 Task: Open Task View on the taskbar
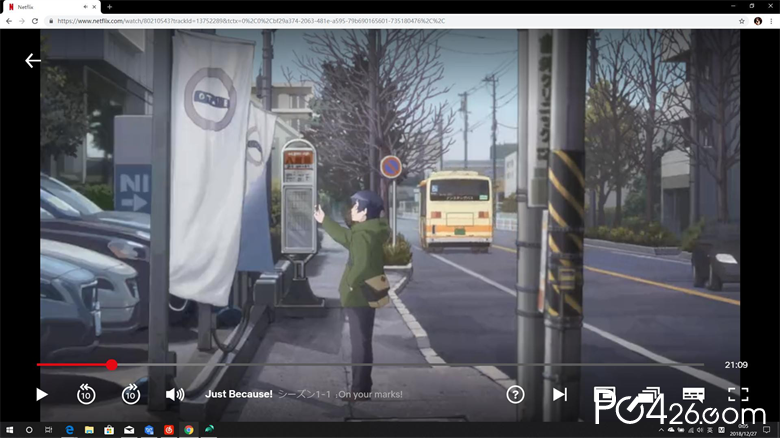coord(48,430)
